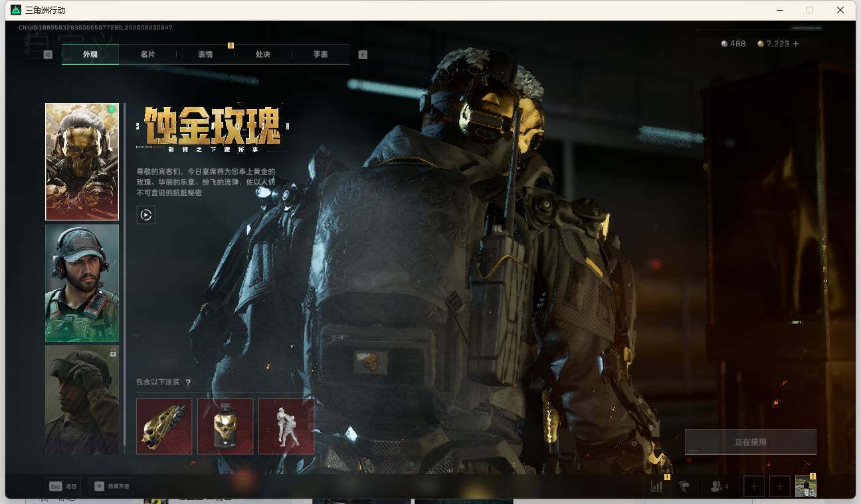Open the 名片 tab
Image resolution: width=861 pixels, height=504 pixels.
pos(147,54)
